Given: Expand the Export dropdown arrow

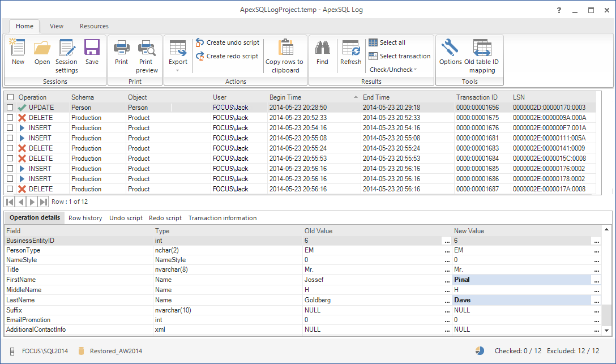Looking at the screenshot, I should pos(178,71).
